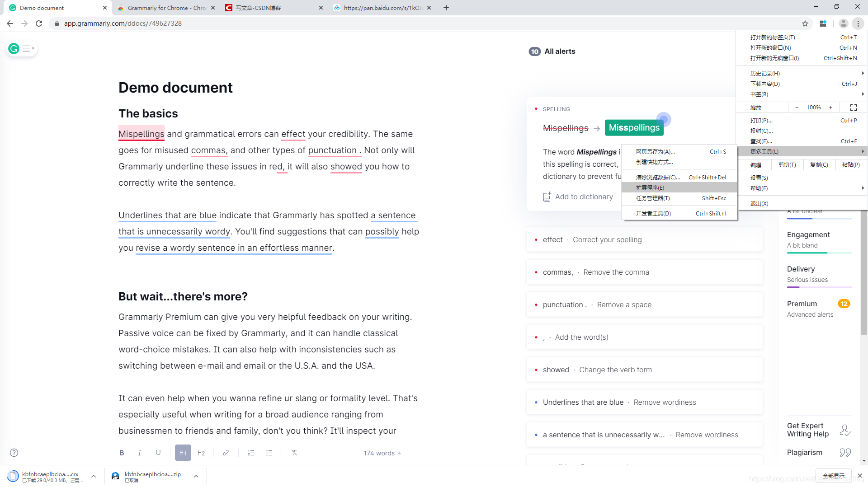
Task: Click Get Expert Writing Help
Action: tap(819, 430)
